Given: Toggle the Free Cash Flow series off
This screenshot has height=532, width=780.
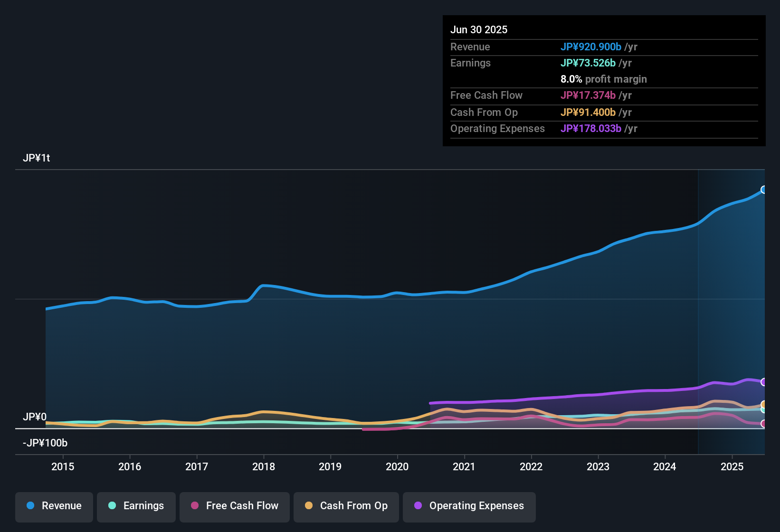Looking at the screenshot, I should tap(234, 506).
